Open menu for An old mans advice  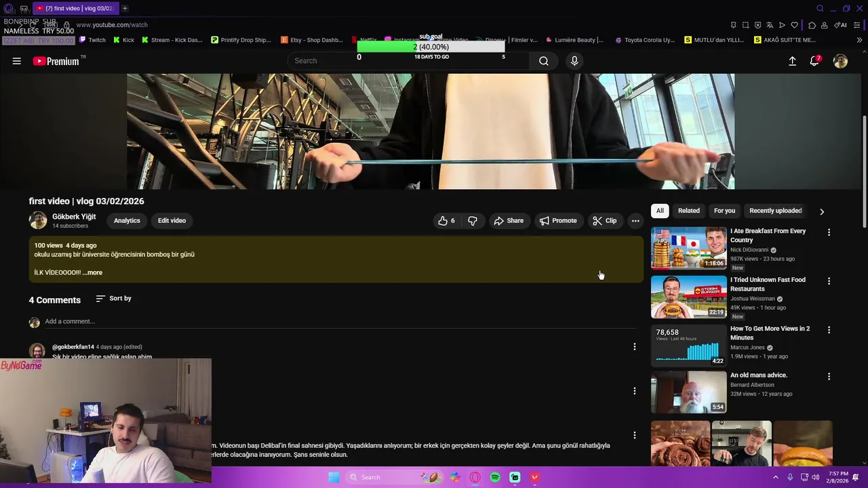click(x=829, y=376)
